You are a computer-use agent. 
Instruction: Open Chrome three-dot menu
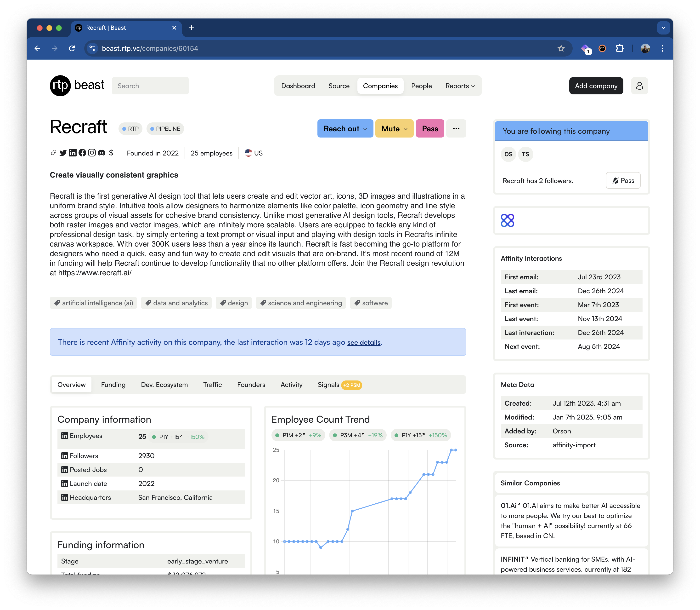point(662,48)
